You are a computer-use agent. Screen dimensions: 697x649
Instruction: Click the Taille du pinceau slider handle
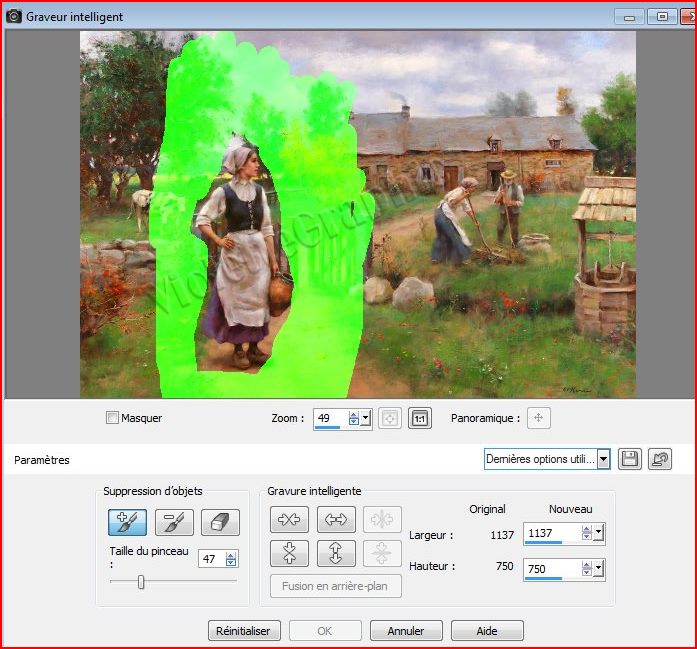(x=141, y=582)
